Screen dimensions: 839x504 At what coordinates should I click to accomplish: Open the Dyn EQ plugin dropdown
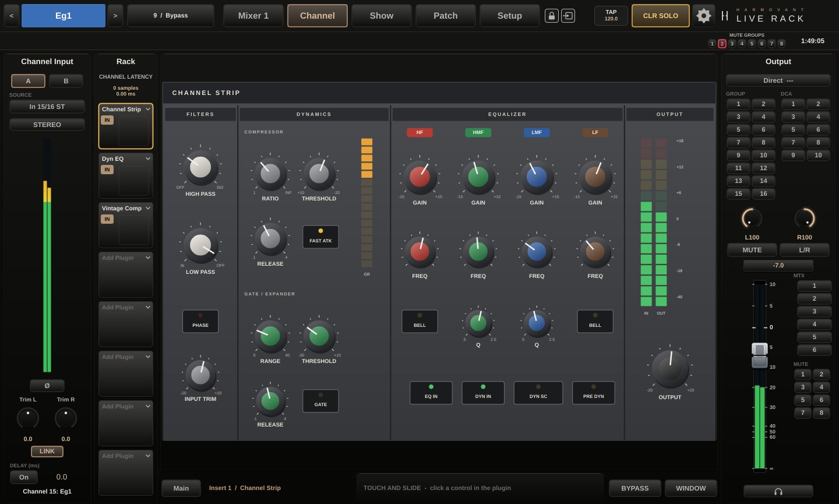point(148,158)
